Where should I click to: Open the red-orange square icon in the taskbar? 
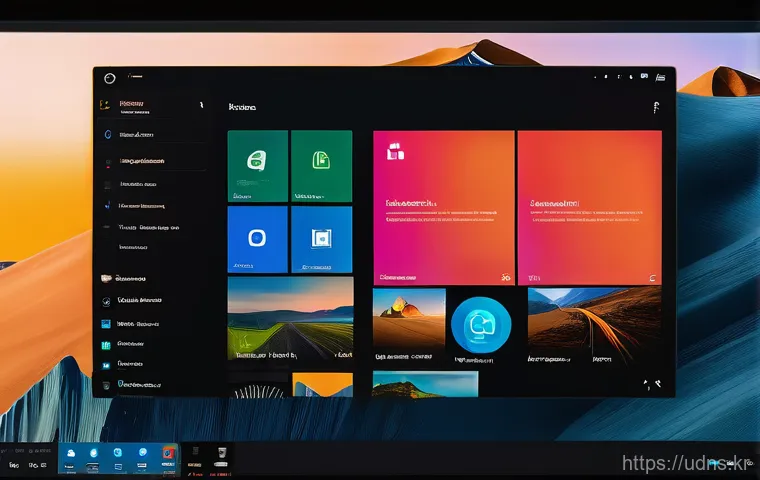(168, 453)
